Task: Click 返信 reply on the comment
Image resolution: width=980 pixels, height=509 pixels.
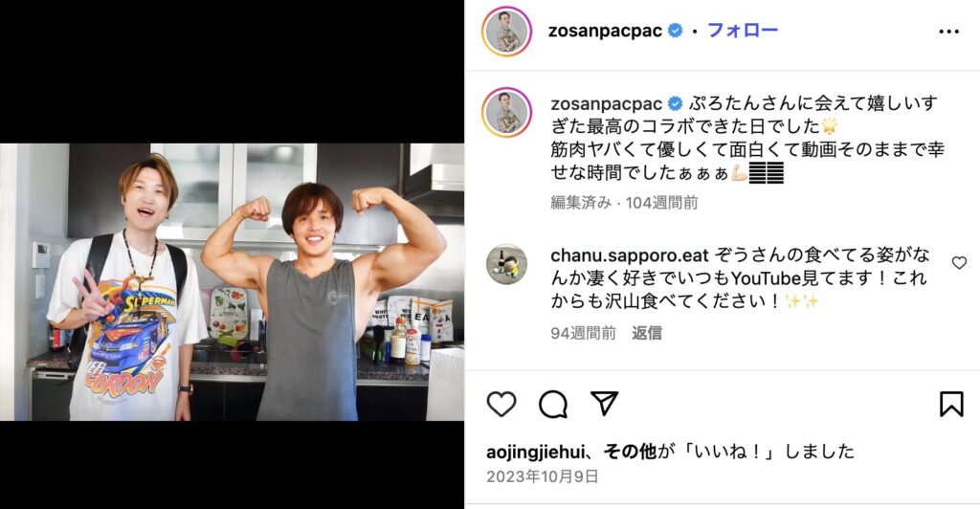Action: pos(646,333)
